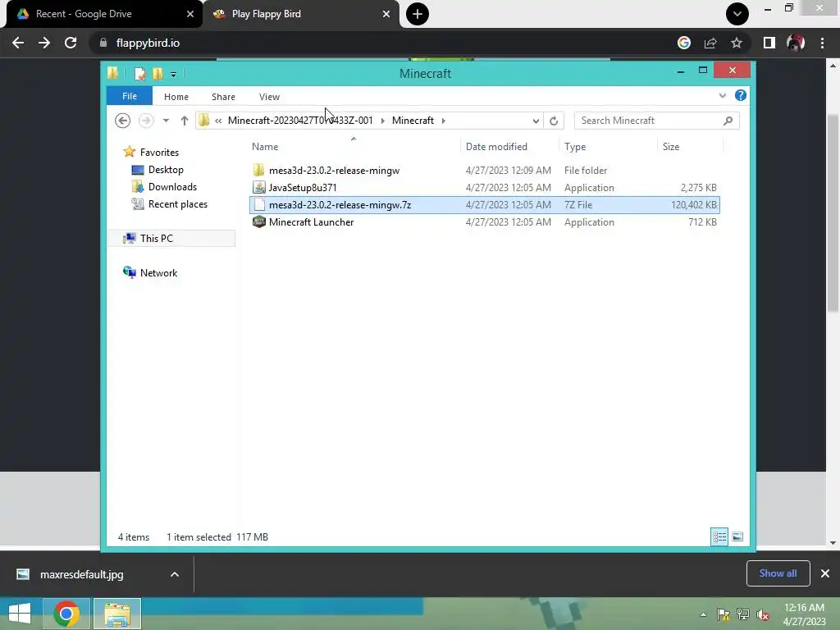
Task: Bookmark this page star
Action: [x=737, y=43]
